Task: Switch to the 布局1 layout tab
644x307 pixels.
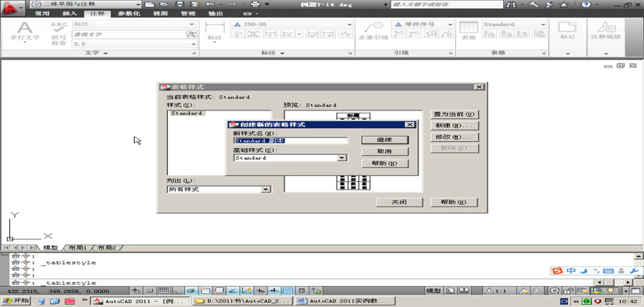Action: [x=77, y=248]
